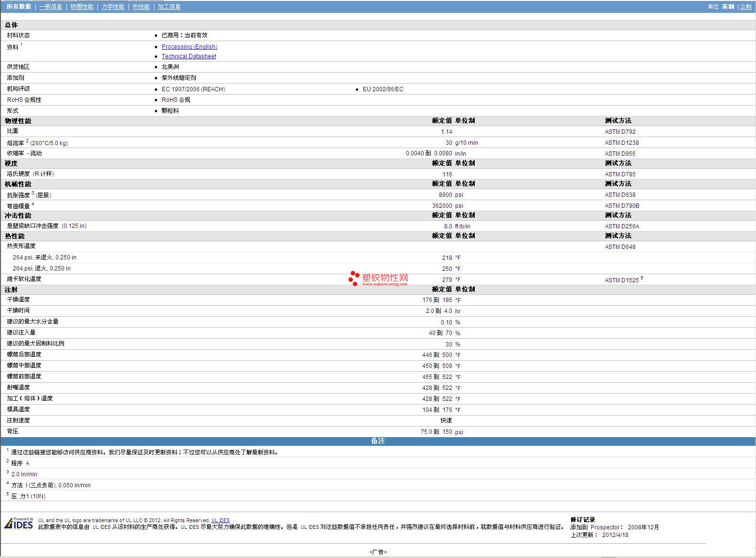Select the 所有数据 tab
This screenshot has height=558, width=756.
coord(19,7)
